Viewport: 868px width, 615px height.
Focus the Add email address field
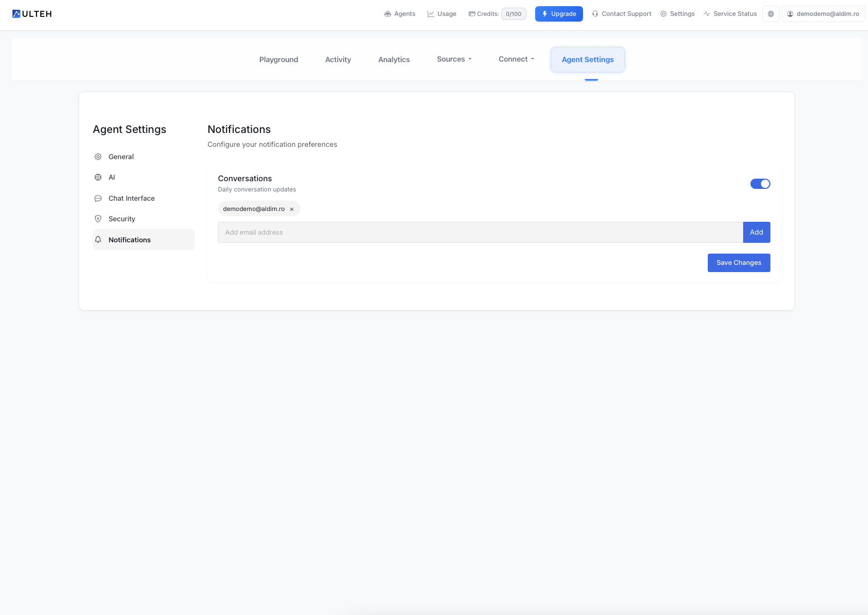point(480,233)
